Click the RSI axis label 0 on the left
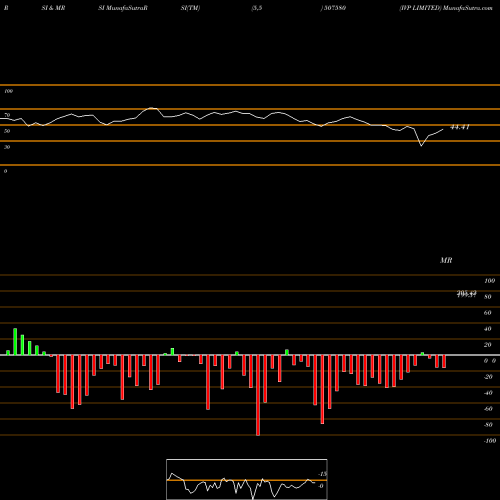 [x=5, y=171]
